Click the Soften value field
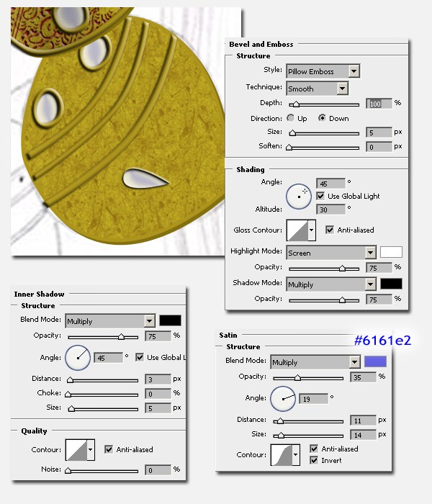Viewport: 432px width, 504px height. pos(379,147)
